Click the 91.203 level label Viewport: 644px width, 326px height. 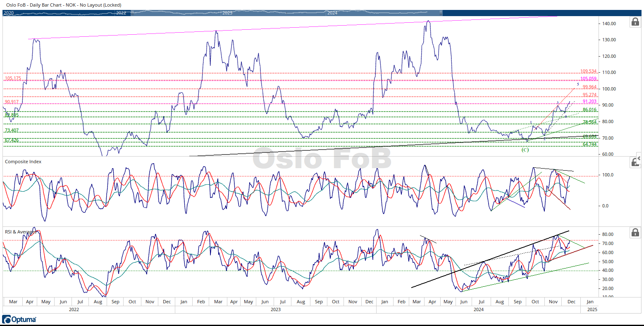589,102
